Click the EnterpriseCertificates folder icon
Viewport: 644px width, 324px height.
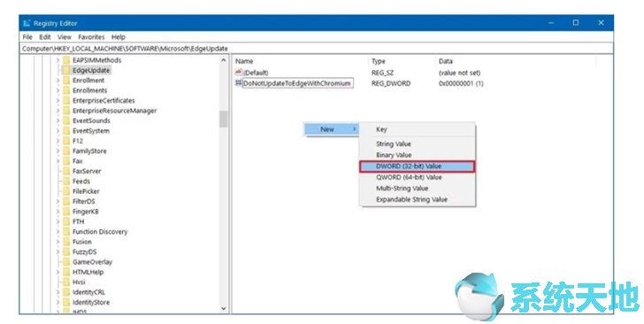pyautogui.click(x=66, y=101)
